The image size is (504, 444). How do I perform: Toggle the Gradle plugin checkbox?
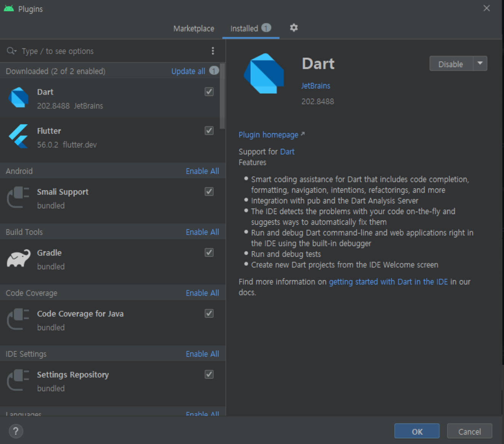coord(209,252)
